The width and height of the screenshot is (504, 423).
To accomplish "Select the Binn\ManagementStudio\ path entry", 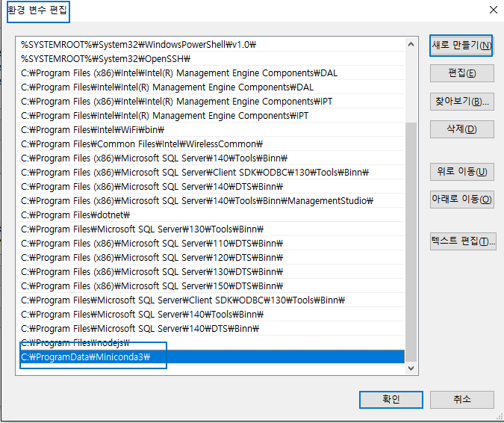I will 211,201.
